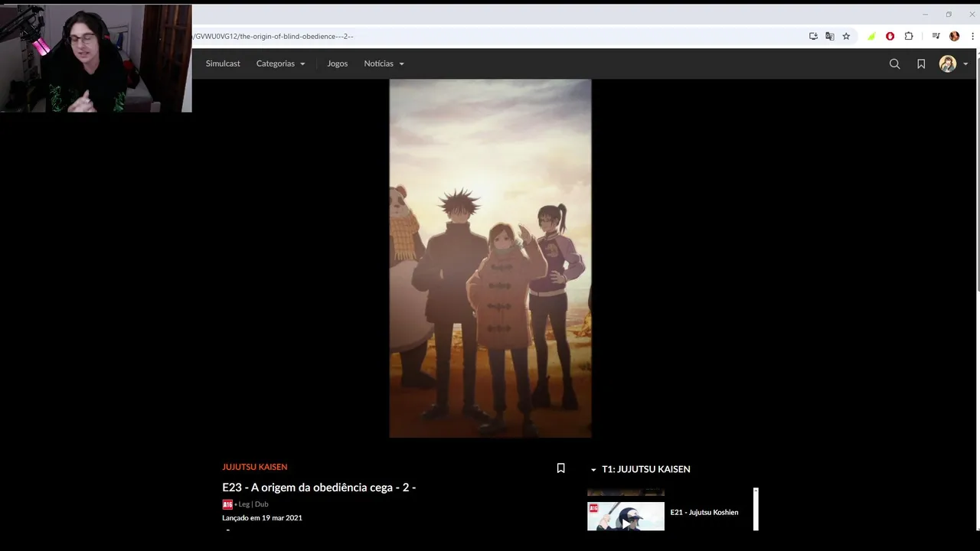Click the episode list scrollbar
The height and width of the screenshot is (551, 980).
click(756, 509)
